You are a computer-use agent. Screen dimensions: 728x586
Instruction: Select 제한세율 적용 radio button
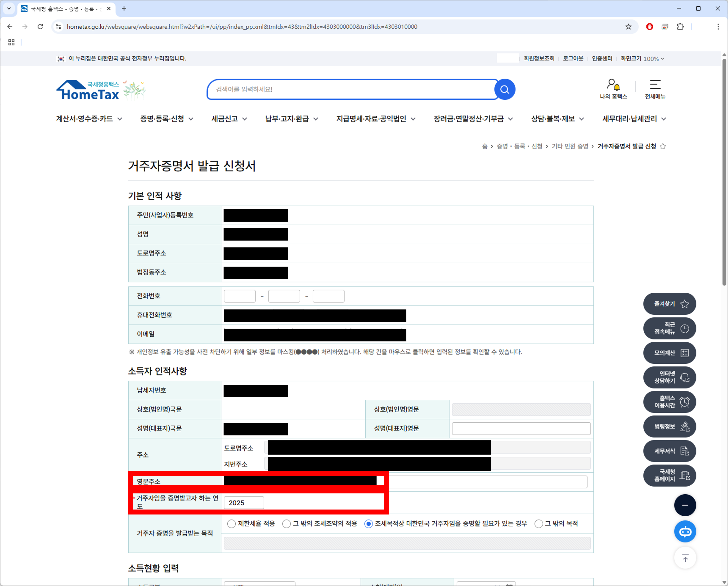[x=231, y=523]
